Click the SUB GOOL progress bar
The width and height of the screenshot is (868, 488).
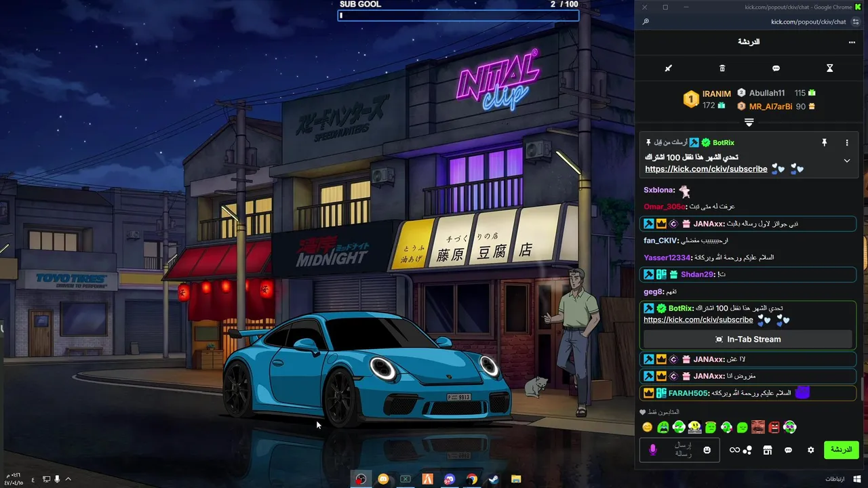458,15
